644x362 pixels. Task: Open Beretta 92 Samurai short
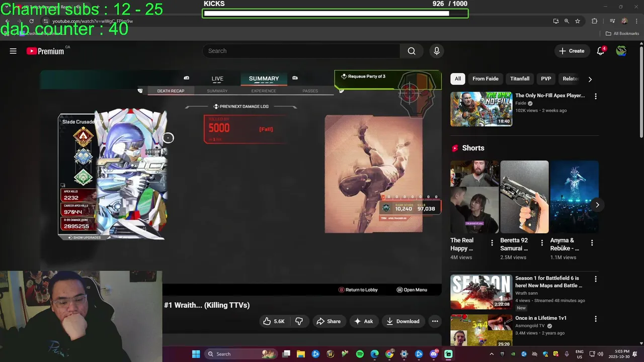pos(524,197)
